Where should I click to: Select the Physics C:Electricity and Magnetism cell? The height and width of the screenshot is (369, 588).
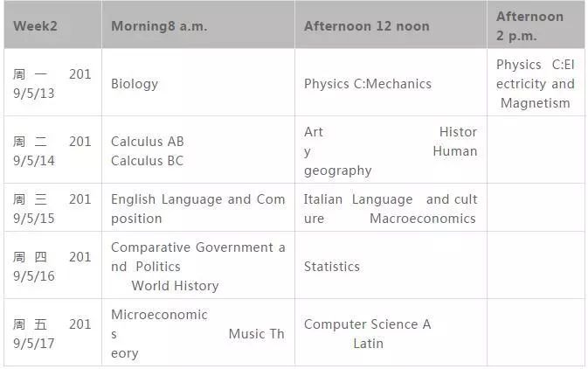(536, 82)
